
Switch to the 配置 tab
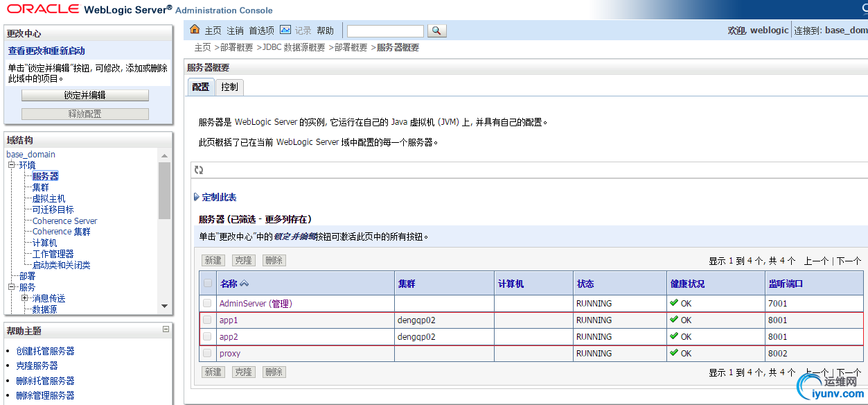point(200,87)
